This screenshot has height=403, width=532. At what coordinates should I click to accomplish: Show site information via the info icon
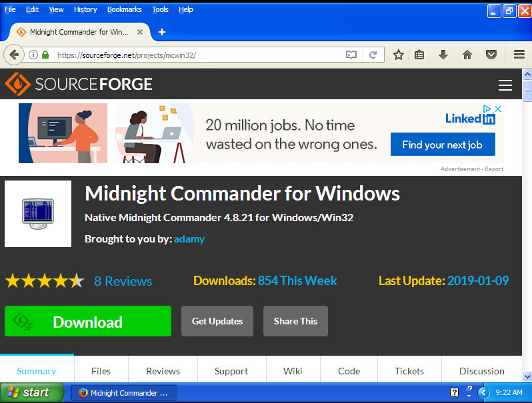coord(33,55)
